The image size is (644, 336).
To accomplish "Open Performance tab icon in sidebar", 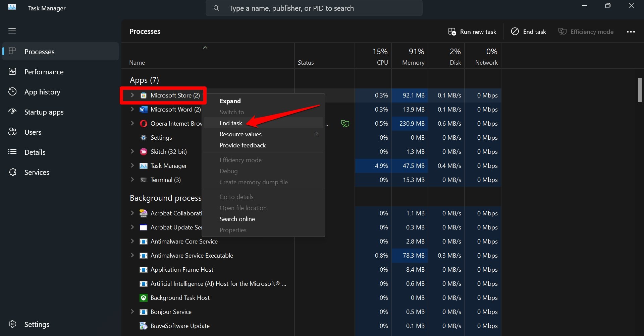I will (12, 71).
